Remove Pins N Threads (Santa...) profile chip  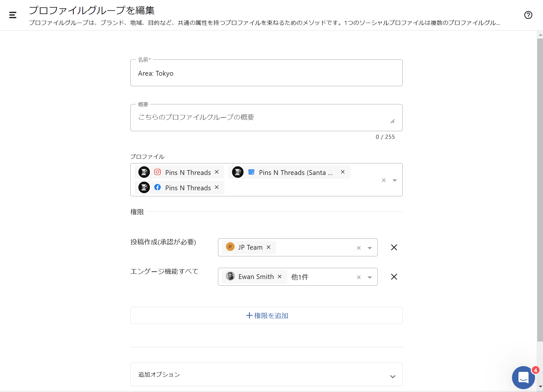click(343, 172)
